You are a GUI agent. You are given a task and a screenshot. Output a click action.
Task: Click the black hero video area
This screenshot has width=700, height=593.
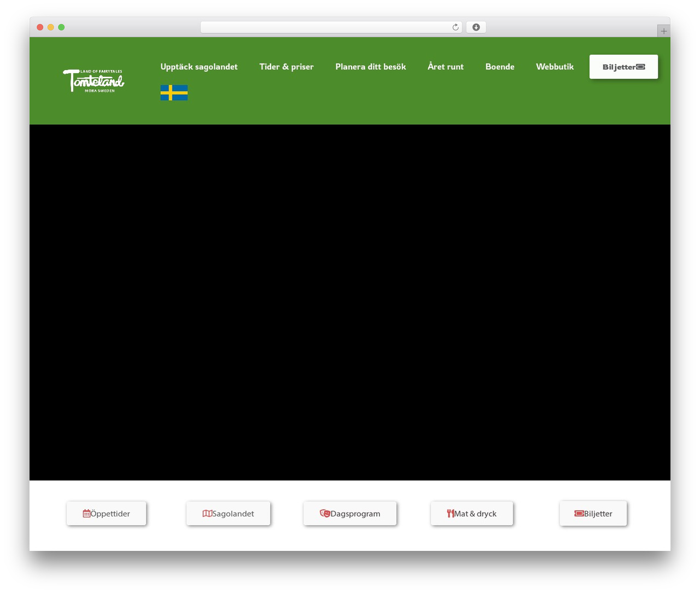click(x=350, y=303)
